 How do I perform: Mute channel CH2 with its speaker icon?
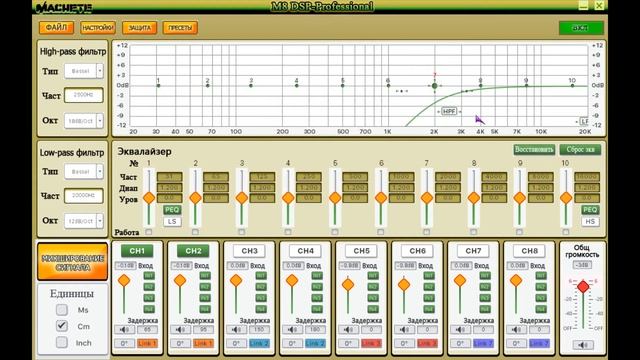(180, 329)
